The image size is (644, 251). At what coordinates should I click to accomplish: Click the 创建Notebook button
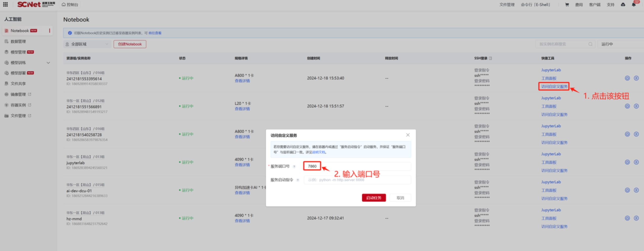pyautogui.click(x=130, y=44)
